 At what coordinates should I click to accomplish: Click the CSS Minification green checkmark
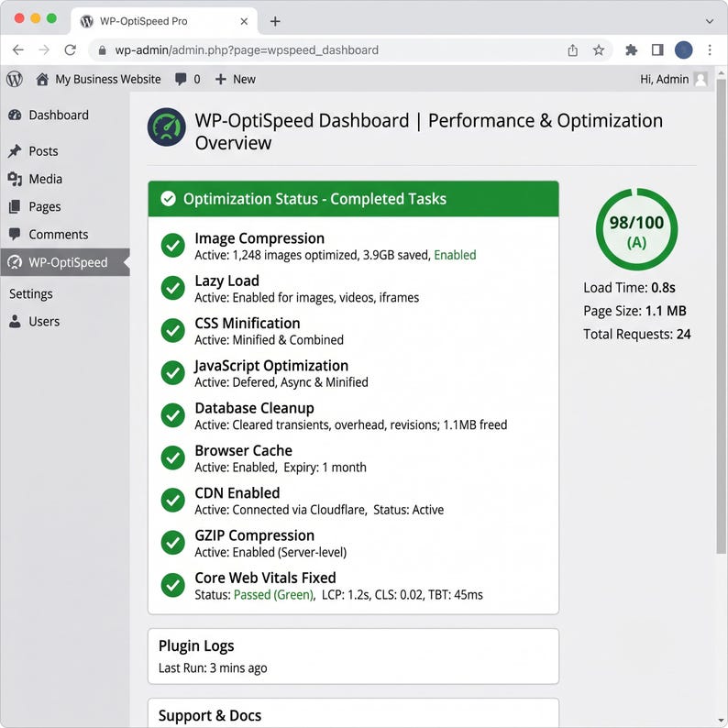pyautogui.click(x=173, y=330)
